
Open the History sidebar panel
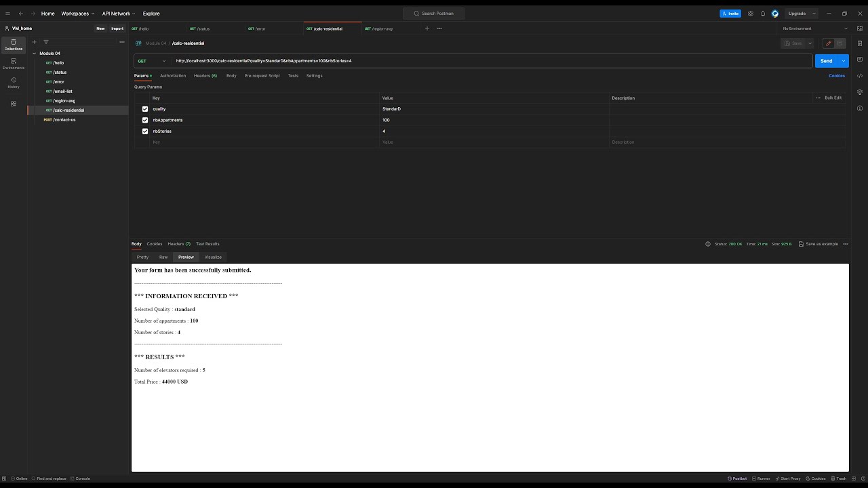[x=13, y=83]
